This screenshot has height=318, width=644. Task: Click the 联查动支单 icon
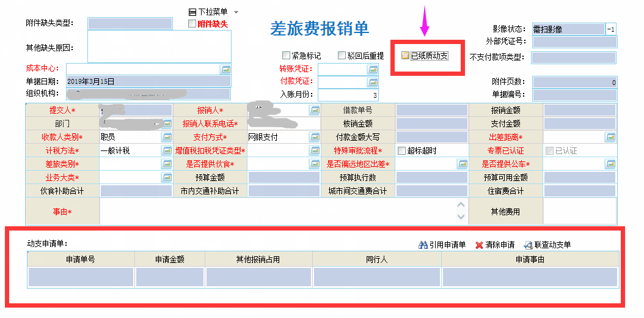tap(528, 245)
